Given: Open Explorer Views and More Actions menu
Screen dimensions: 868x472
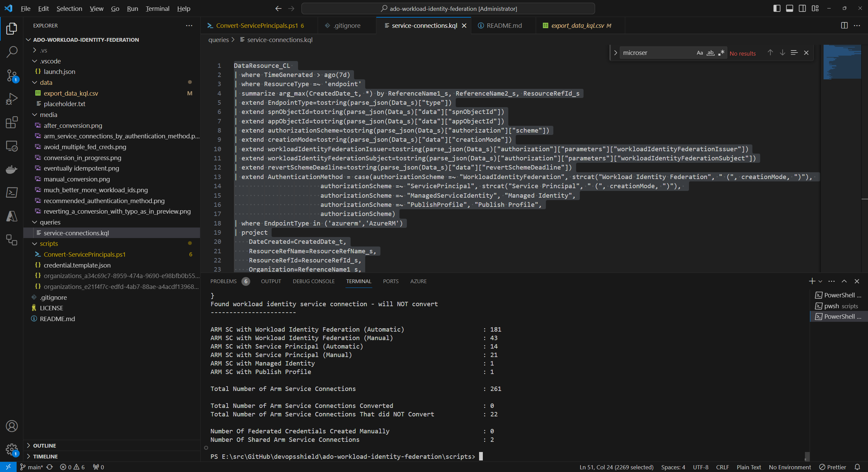Looking at the screenshot, I should coord(189,25).
